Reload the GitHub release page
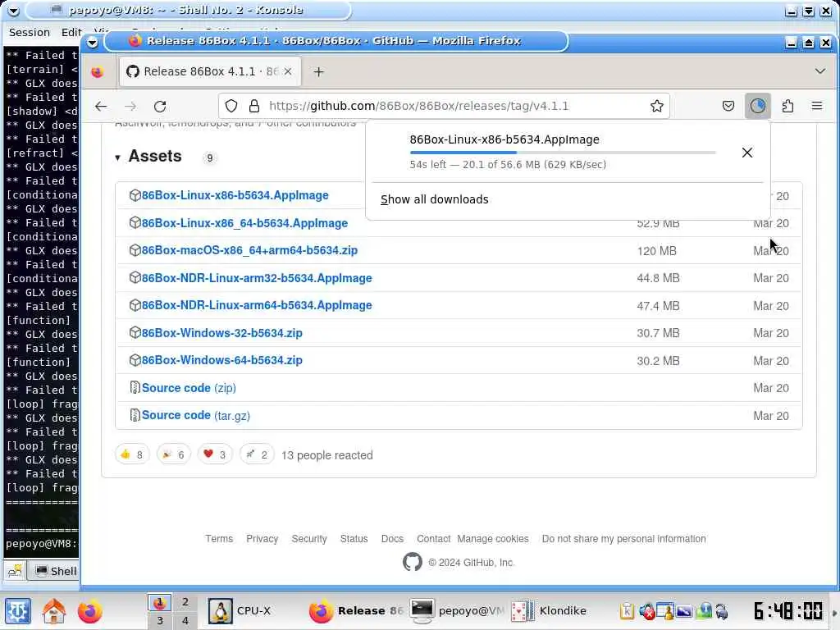Viewport: 840px width, 630px height. coord(160,106)
